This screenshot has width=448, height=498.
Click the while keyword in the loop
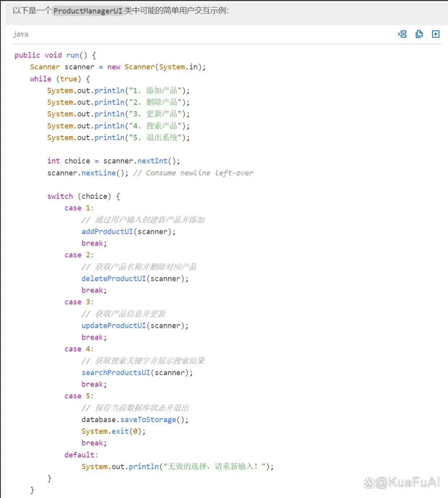[x=40, y=79]
